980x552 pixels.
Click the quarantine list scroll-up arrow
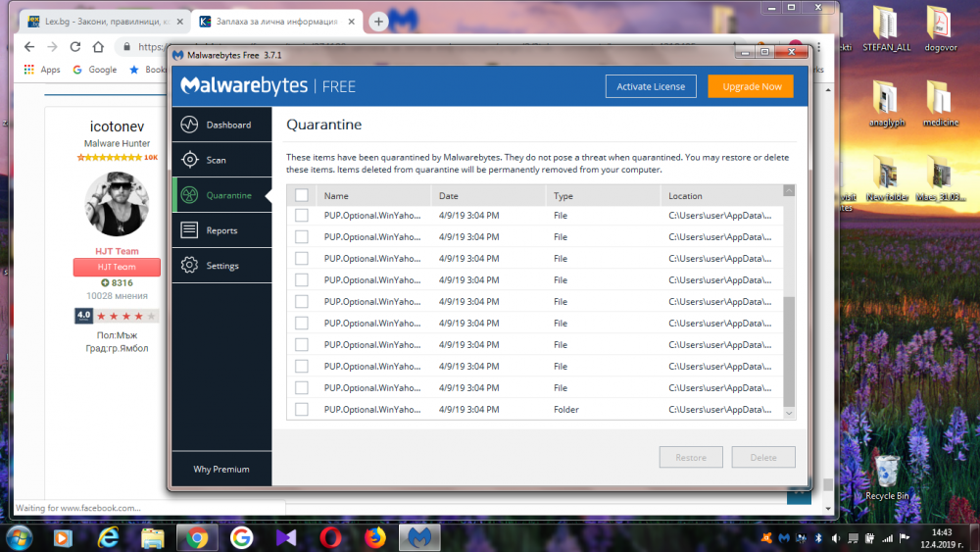click(789, 190)
